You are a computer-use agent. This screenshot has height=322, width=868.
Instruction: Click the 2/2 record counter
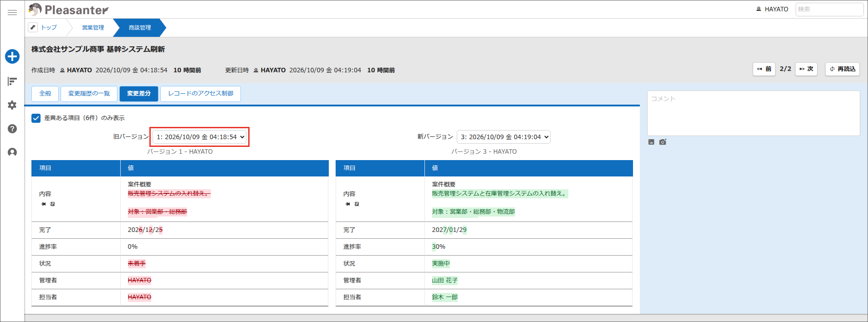click(x=786, y=69)
